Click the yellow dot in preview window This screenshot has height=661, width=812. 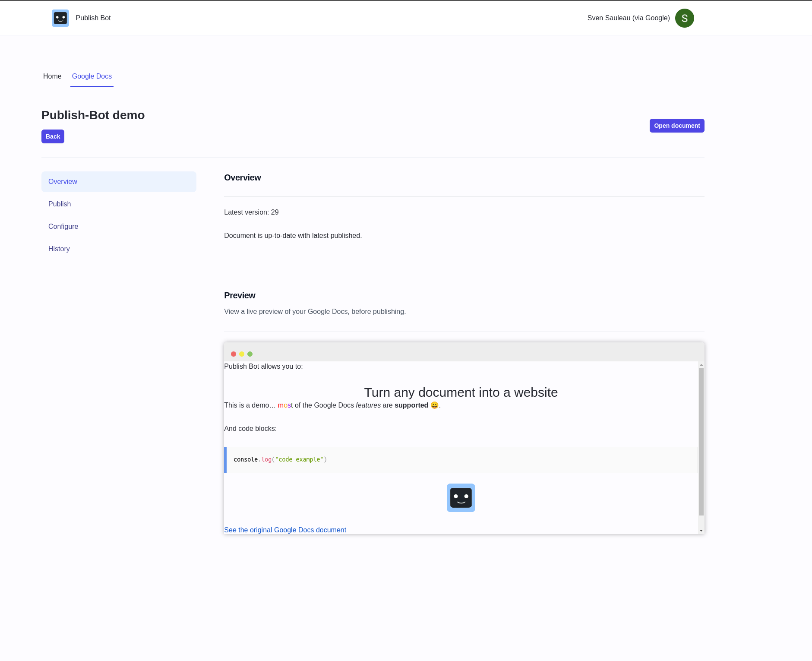pos(242,354)
